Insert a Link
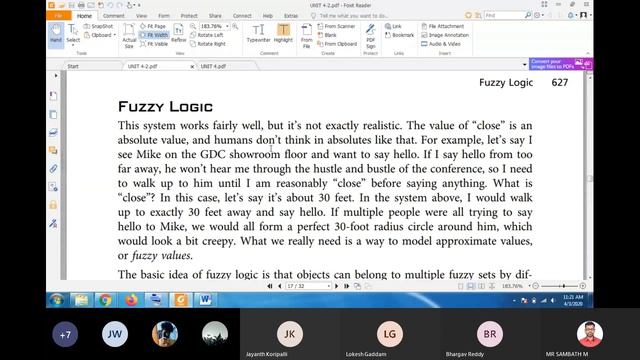Viewport: 640px width, 360px height. 393,26
